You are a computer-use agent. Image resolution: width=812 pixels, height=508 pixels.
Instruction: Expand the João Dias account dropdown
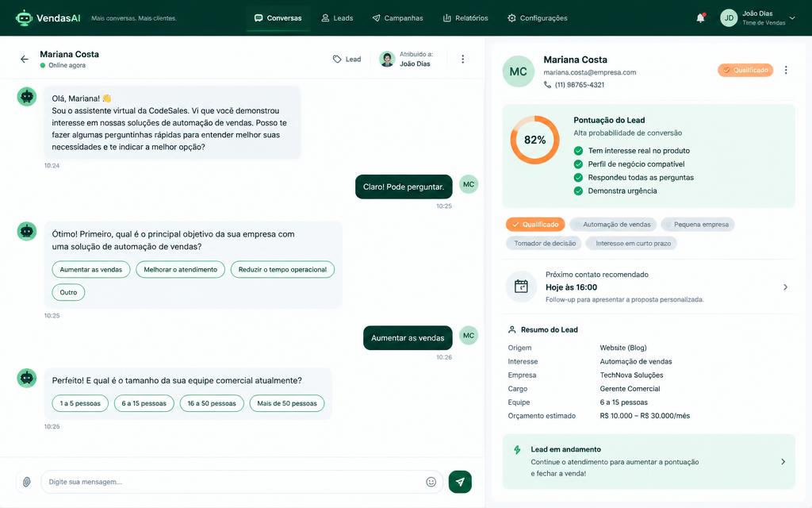792,18
